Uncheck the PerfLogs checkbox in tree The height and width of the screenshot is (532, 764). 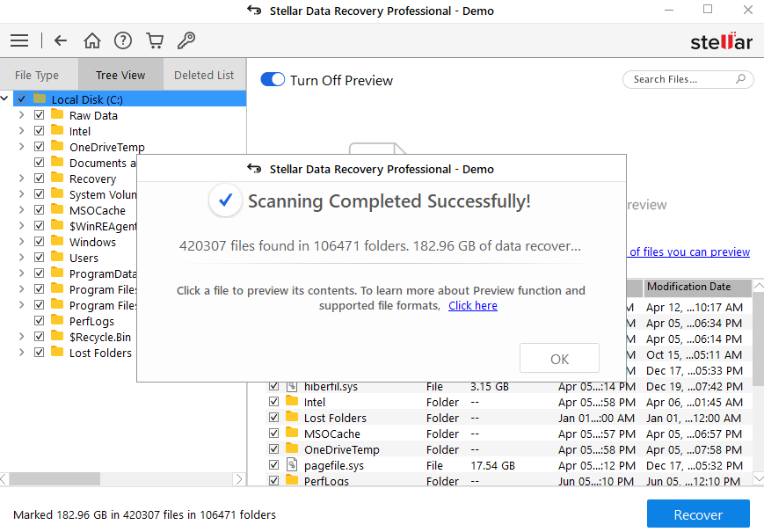(39, 321)
